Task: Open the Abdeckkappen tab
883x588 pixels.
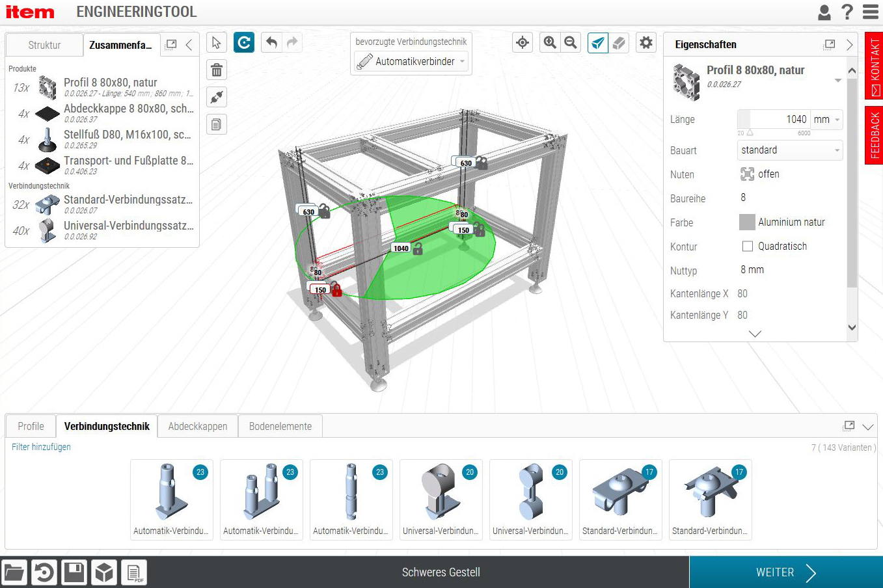Action: point(197,426)
